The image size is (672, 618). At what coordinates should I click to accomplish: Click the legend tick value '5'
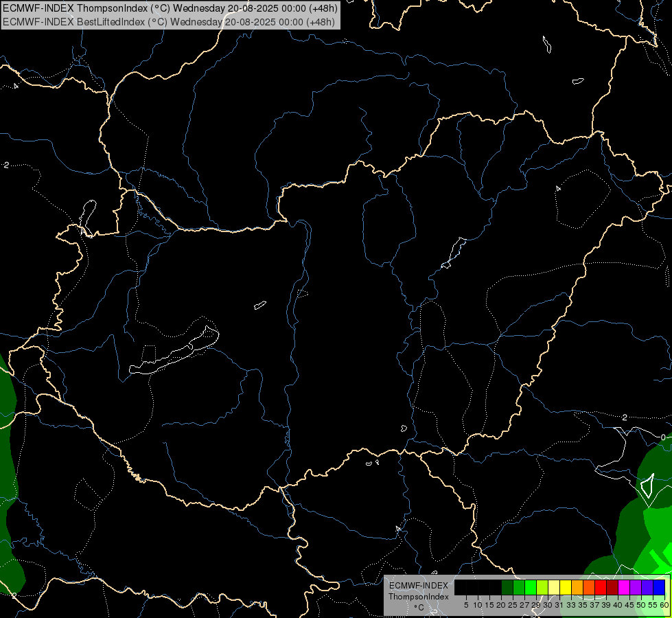click(x=466, y=605)
